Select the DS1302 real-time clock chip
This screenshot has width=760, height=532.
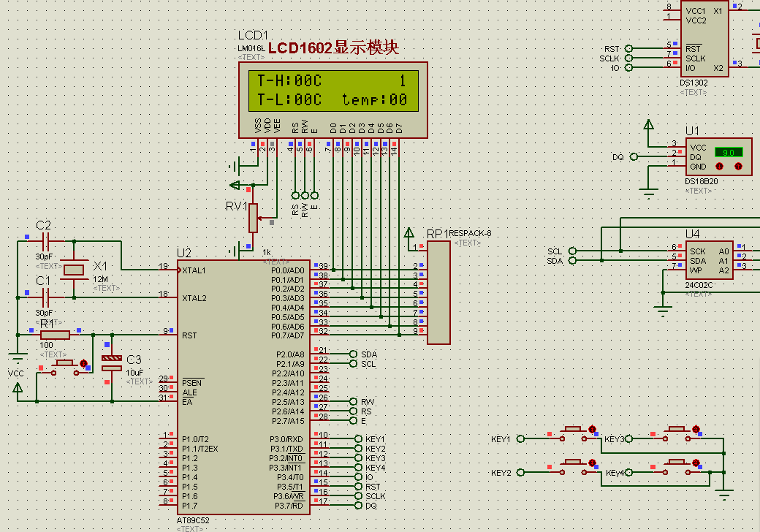pyautogui.click(x=704, y=39)
